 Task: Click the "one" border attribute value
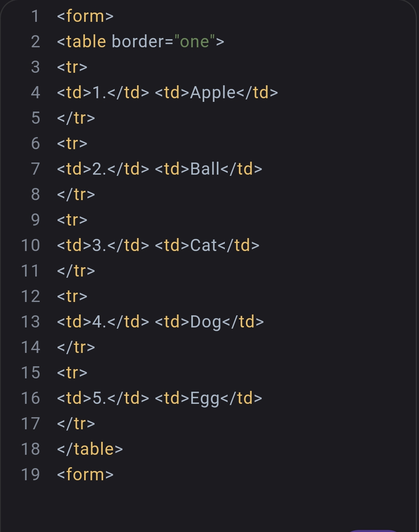click(195, 42)
